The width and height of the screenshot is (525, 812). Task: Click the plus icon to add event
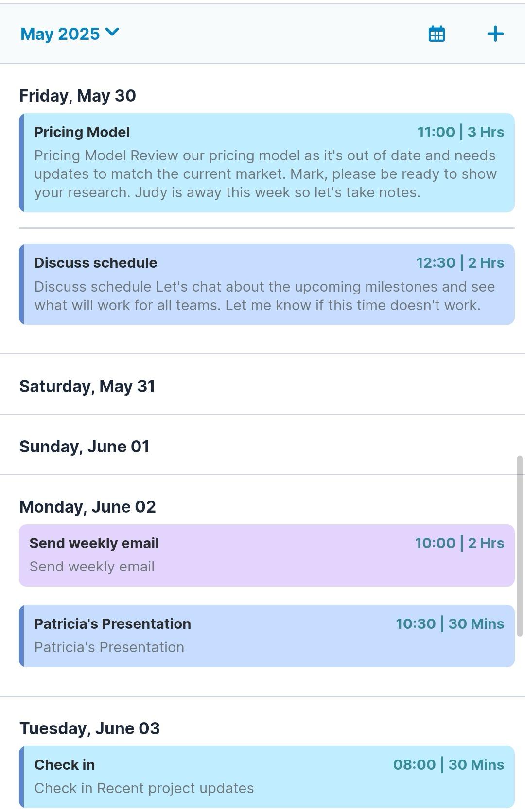pyautogui.click(x=495, y=34)
